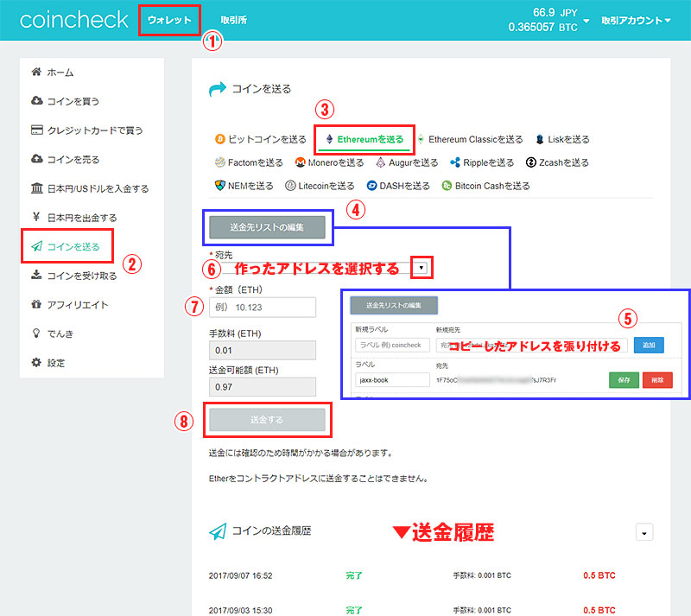This screenshot has width=691, height=616.
Task: Click the Monero icon
Action: [x=300, y=162]
